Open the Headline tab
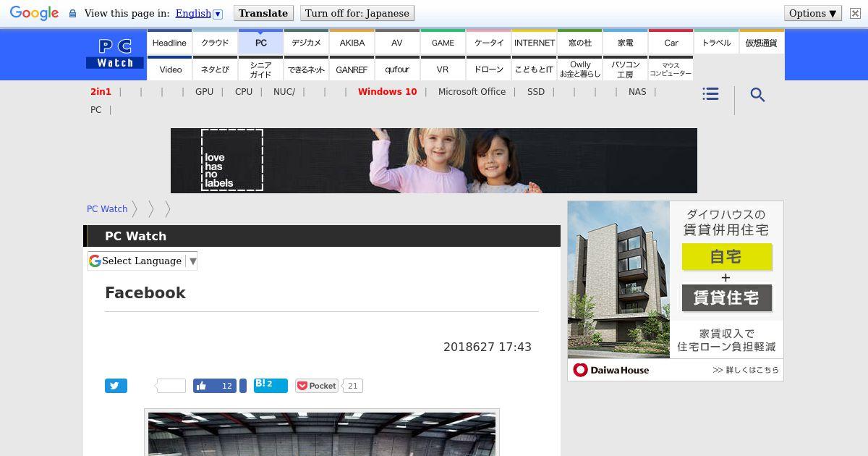 point(169,42)
